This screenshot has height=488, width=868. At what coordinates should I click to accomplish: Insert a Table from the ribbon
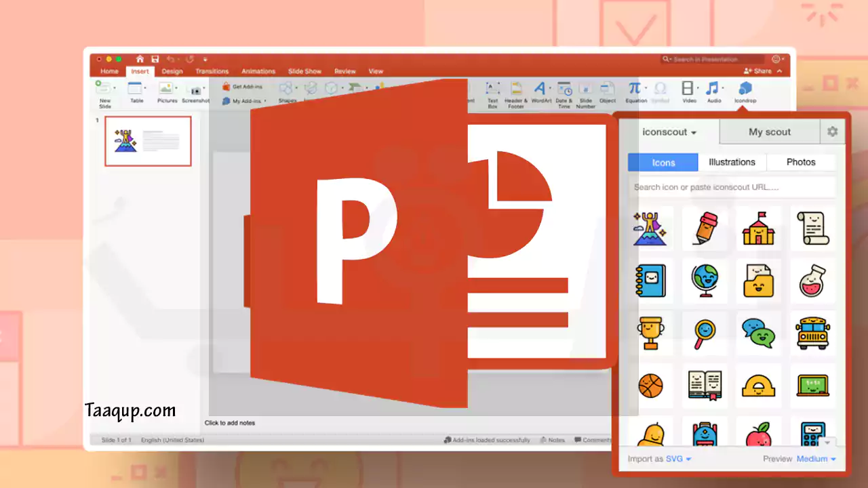tap(136, 92)
